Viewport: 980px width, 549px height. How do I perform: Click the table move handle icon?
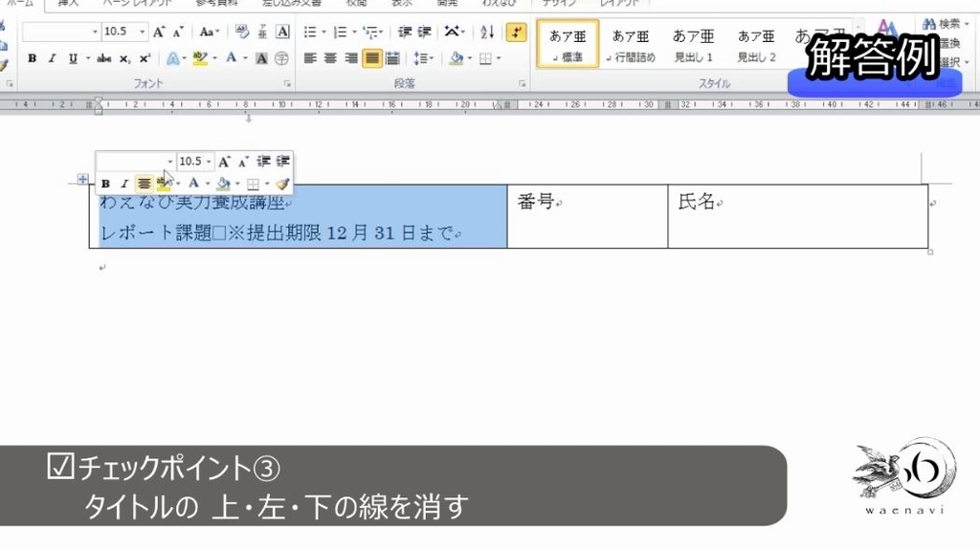coord(82,179)
